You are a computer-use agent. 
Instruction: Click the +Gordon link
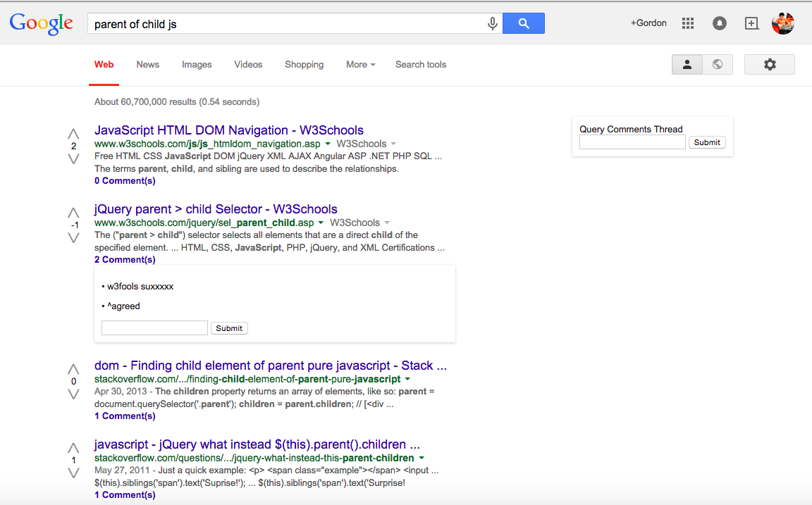(x=648, y=23)
